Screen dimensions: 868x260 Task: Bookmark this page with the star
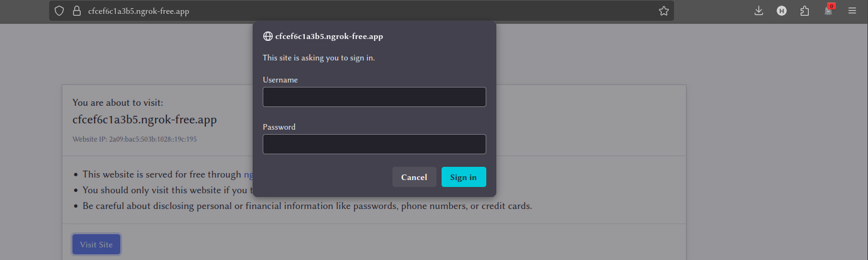(663, 11)
